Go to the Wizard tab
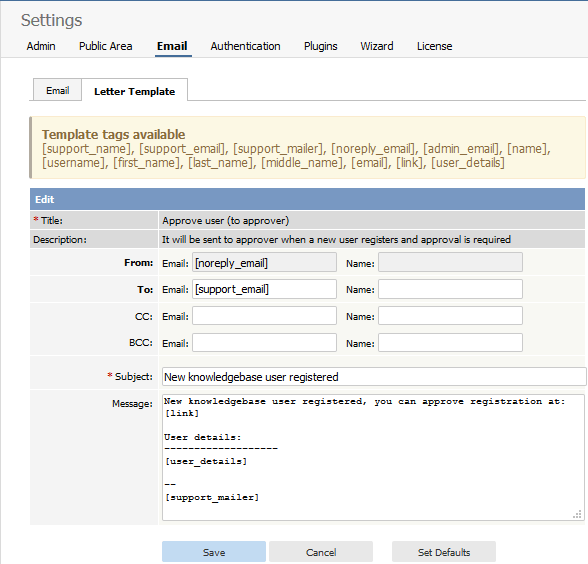This screenshot has height=564, width=588. (x=377, y=46)
